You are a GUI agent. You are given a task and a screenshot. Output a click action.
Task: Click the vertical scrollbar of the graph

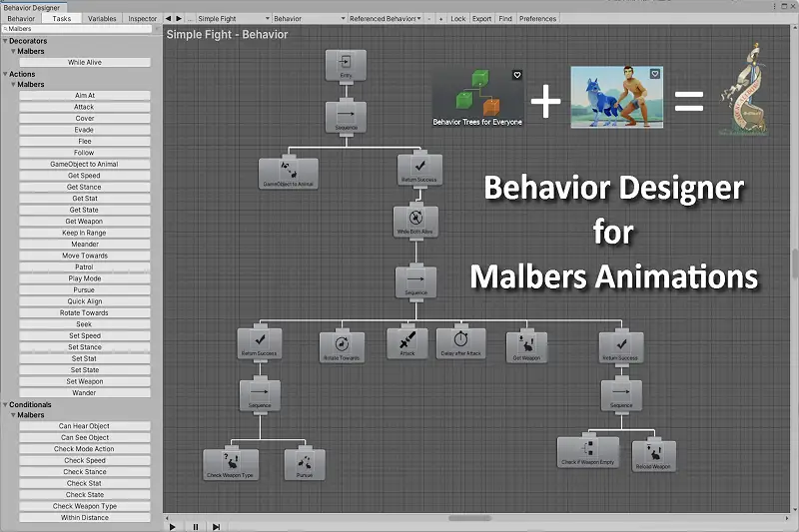click(795, 264)
